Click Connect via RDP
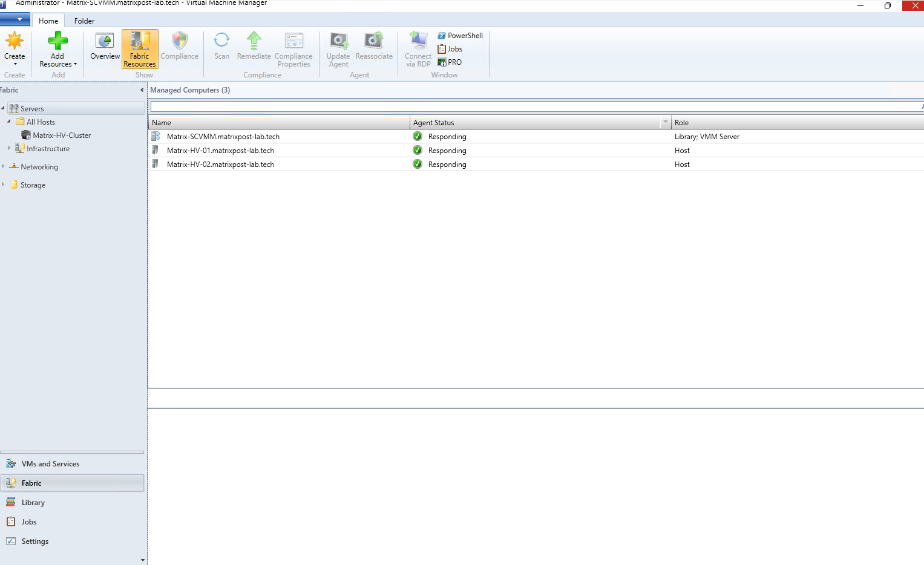Viewport: 924px width, 565px height. (x=418, y=49)
